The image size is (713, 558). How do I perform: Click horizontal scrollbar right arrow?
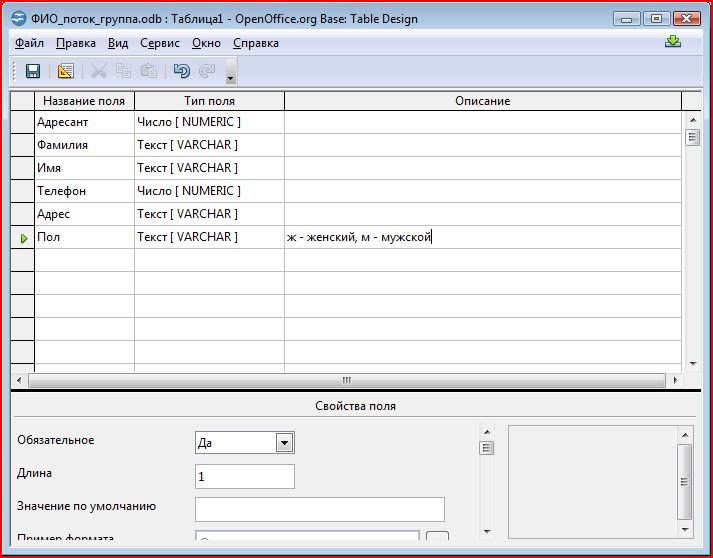point(675,380)
